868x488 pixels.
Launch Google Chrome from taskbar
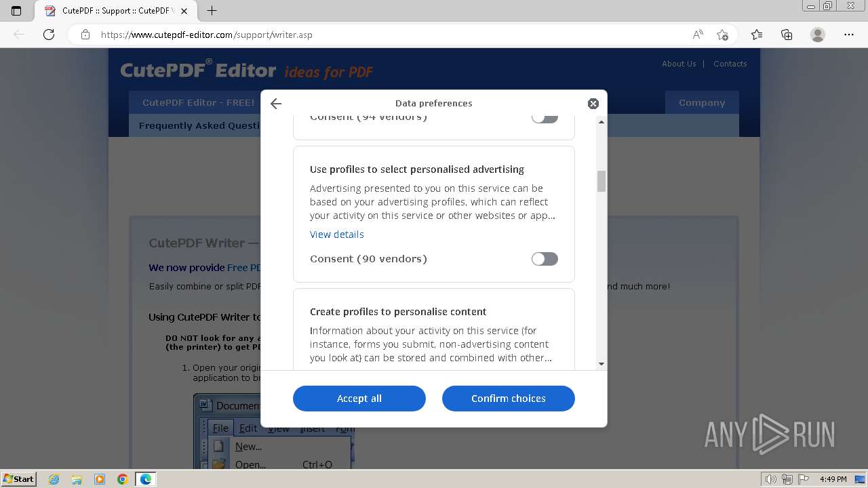point(123,479)
